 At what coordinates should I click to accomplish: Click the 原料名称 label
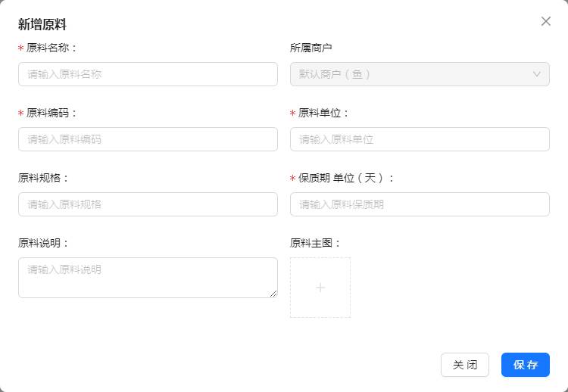click(x=51, y=48)
